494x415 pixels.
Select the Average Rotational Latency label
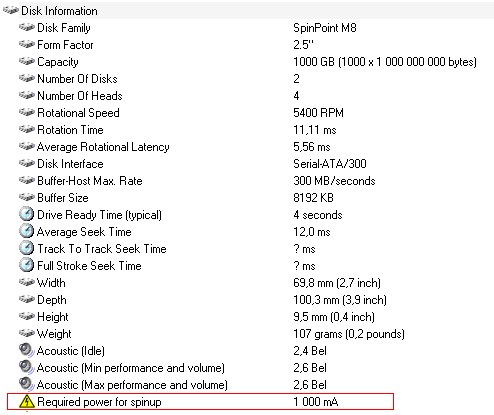point(103,147)
